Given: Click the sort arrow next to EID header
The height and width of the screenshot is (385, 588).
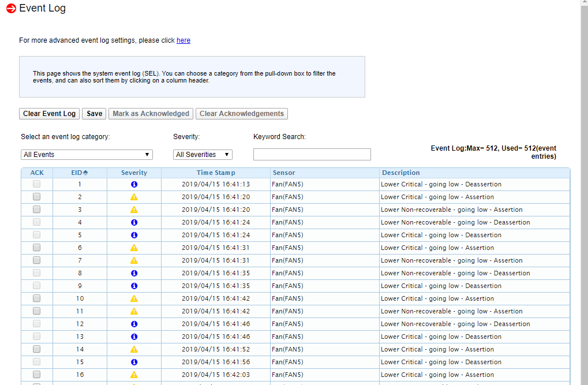Looking at the screenshot, I should pos(85,173).
